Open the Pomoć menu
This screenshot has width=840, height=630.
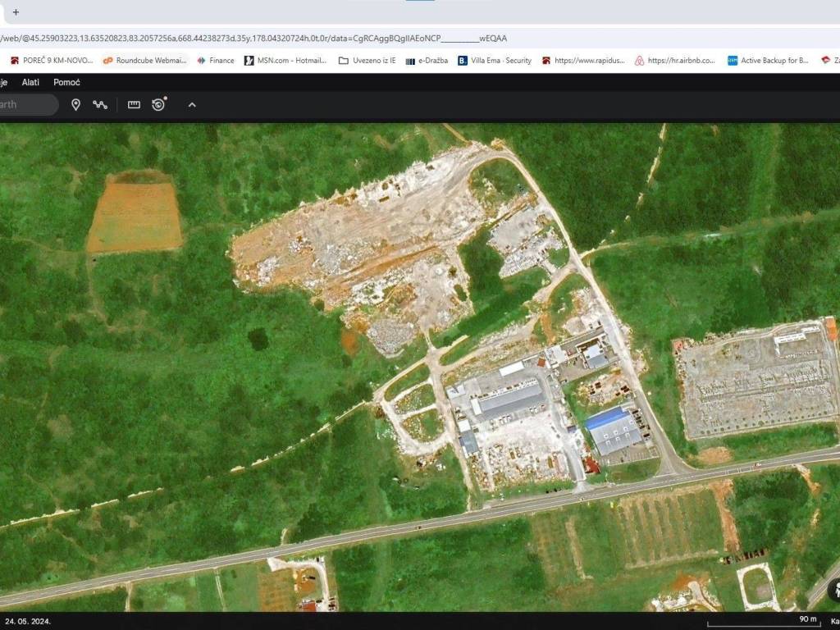(x=66, y=82)
